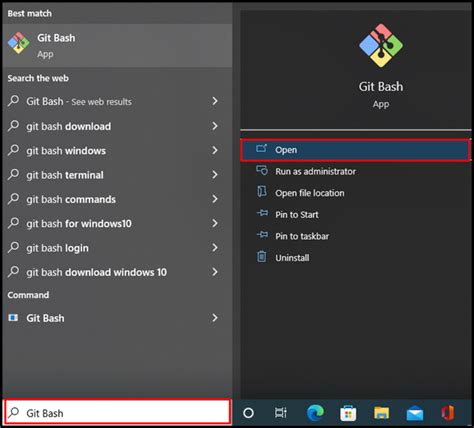Click the pin icon next to Pin to Start
Viewport: 474px width, 428px height.
click(x=262, y=213)
